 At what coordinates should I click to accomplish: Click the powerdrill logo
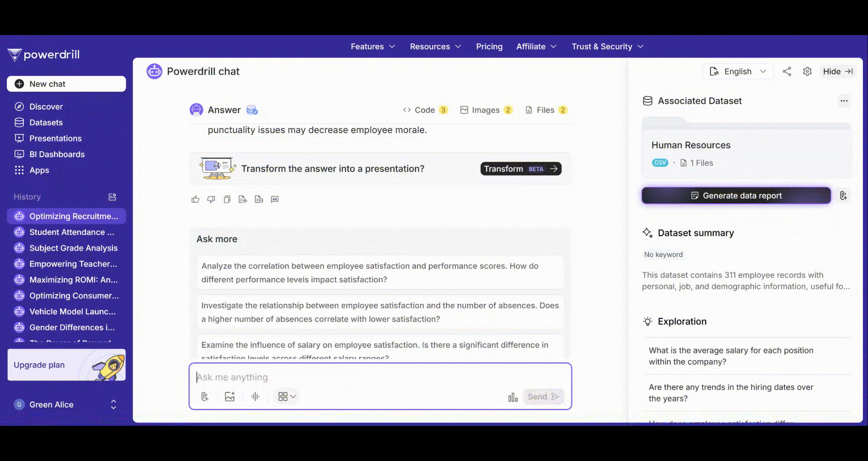point(44,55)
